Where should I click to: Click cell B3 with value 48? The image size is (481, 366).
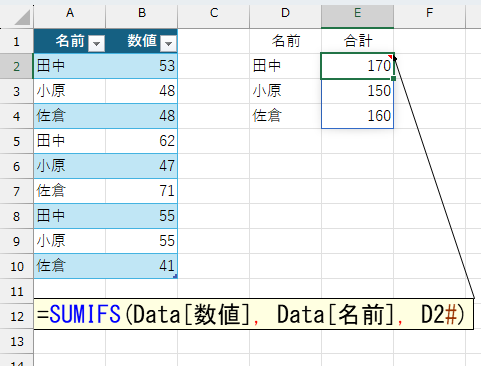click(142, 91)
